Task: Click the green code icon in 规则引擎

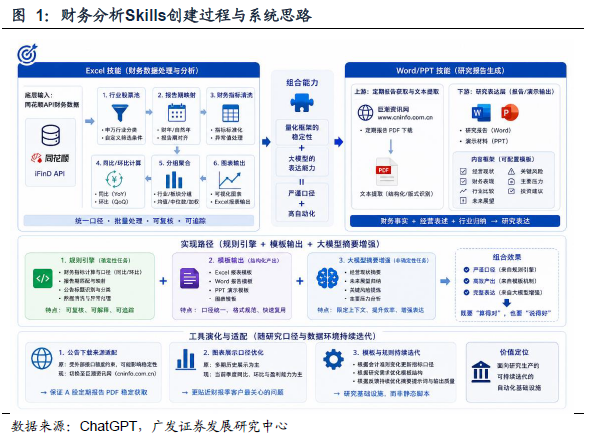Action: (x=43, y=278)
